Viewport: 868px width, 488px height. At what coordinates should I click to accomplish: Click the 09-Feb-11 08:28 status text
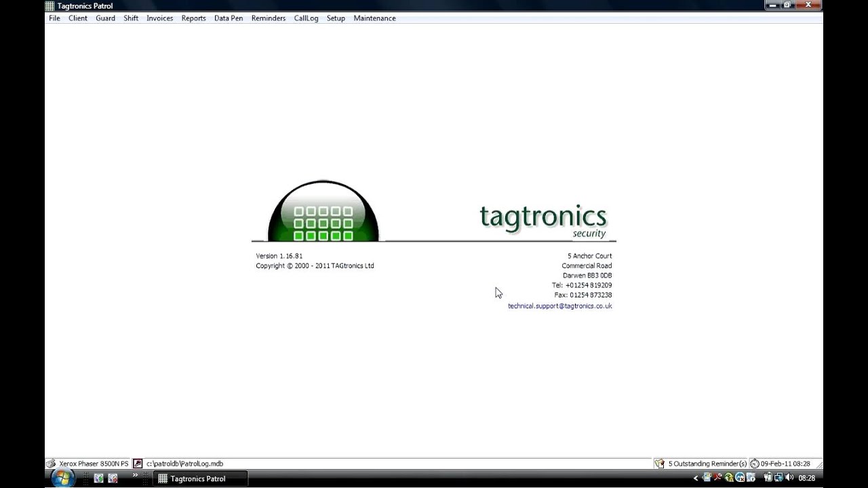785,464
